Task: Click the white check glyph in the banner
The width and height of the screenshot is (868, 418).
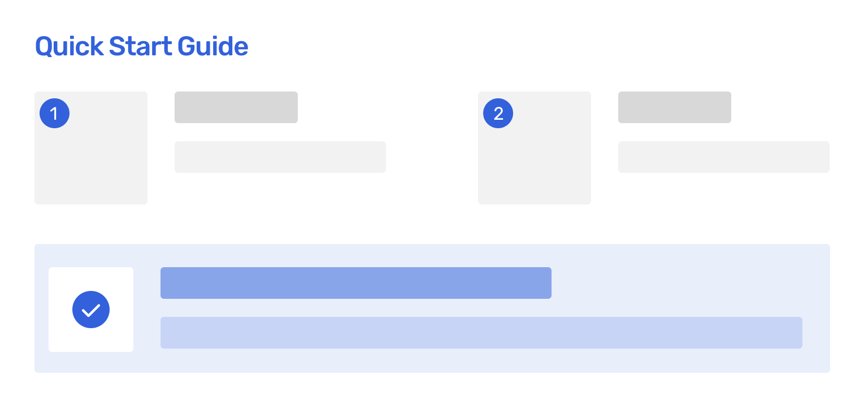Action: [x=91, y=310]
